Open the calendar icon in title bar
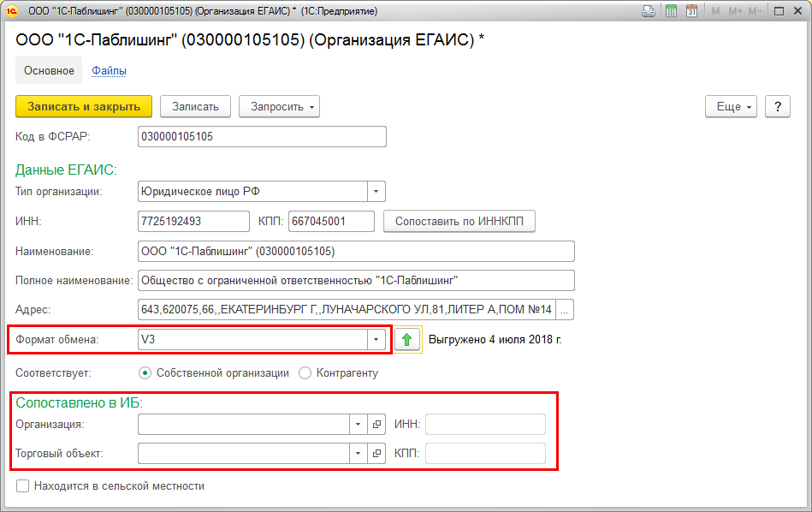This screenshot has width=812, height=512. 692,11
